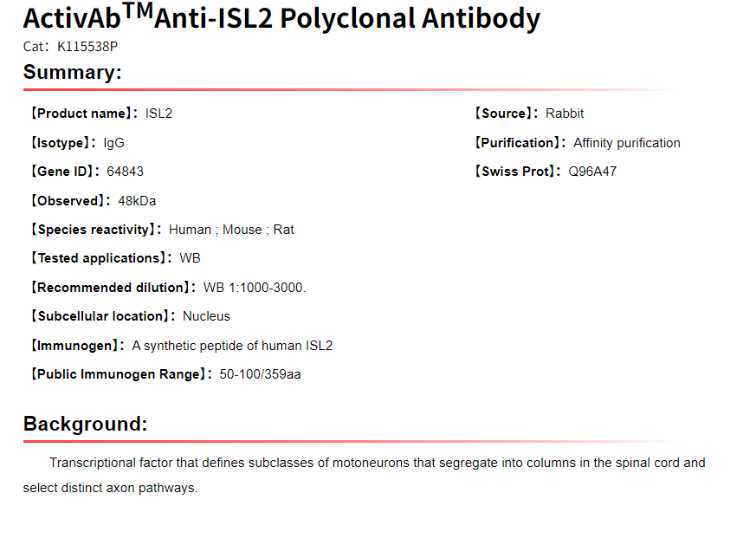Click the Isotype IgG value
The image size is (756, 545).
click(x=113, y=143)
